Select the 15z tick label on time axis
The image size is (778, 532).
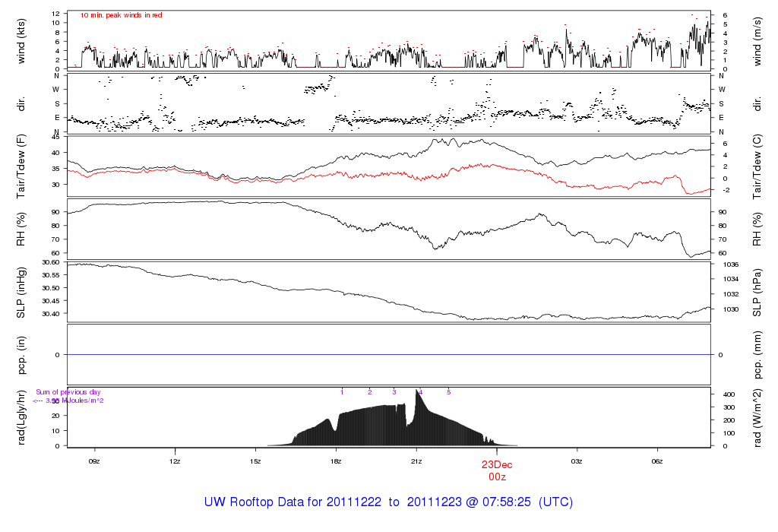point(255,461)
